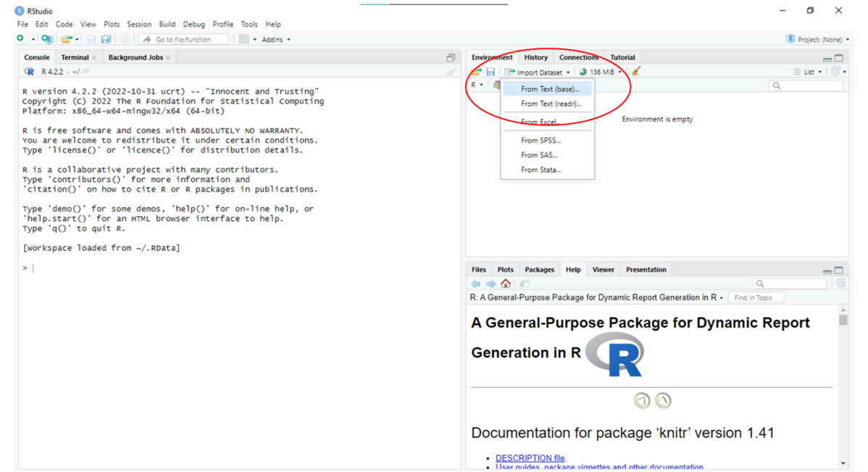Click the New File icon in toolbar

tap(21, 39)
